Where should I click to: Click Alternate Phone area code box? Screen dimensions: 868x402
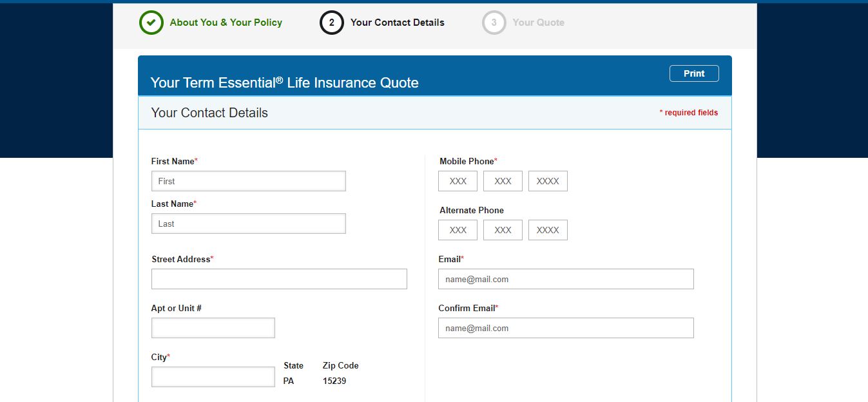[458, 230]
